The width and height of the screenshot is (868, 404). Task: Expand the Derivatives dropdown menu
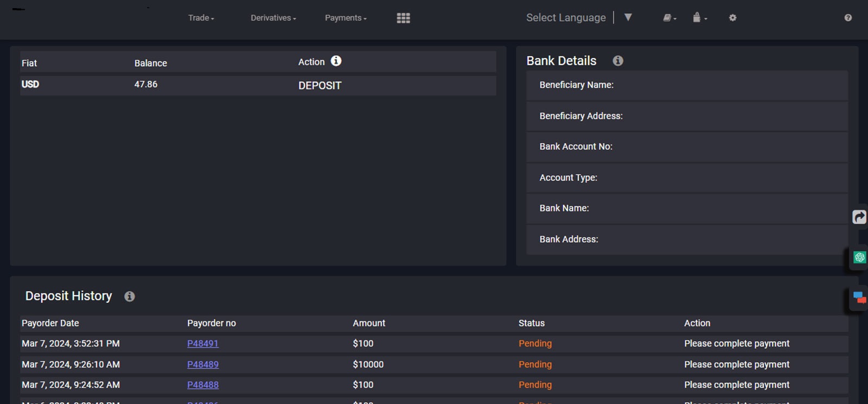point(273,18)
